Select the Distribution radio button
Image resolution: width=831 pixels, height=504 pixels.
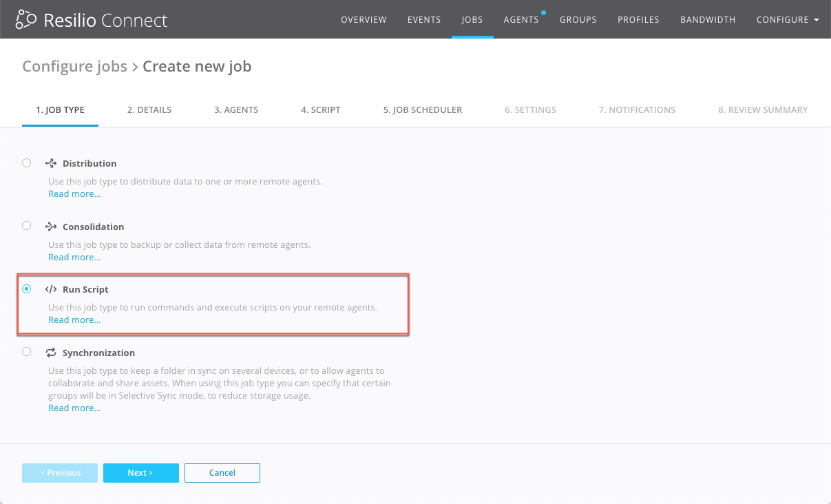27,163
